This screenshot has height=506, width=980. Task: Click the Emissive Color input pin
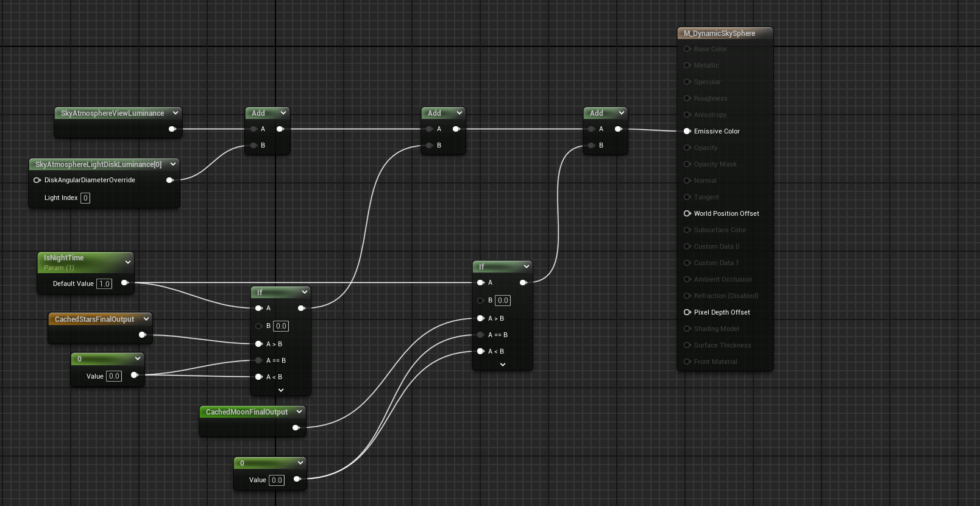point(687,131)
